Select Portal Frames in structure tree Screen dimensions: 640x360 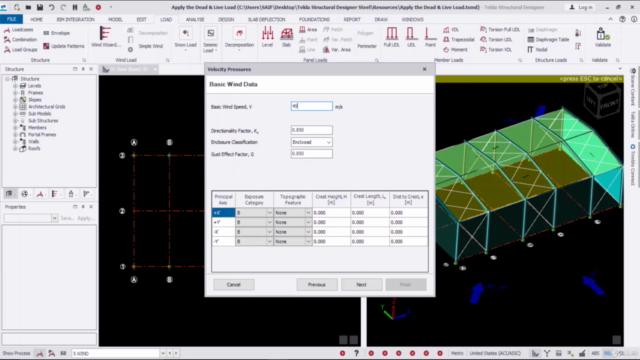(x=42, y=135)
